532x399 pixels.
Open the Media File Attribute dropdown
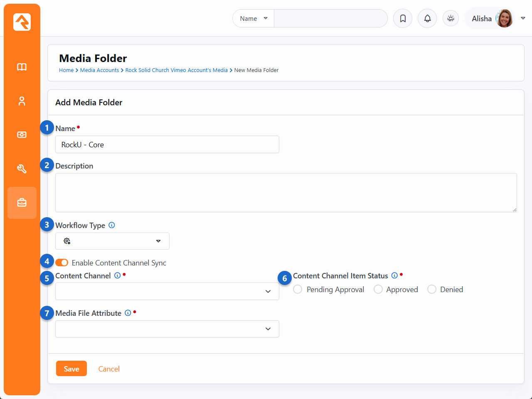pos(167,329)
